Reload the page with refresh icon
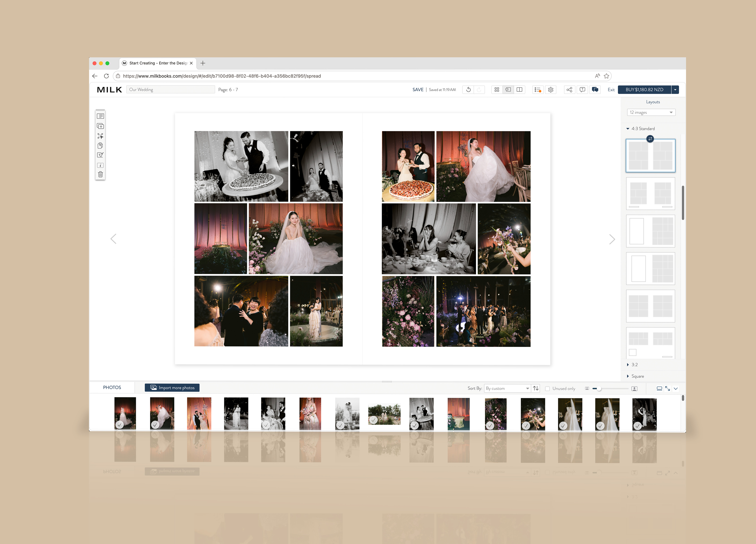Screen dimensions: 756x544 (x=106, y=76)
